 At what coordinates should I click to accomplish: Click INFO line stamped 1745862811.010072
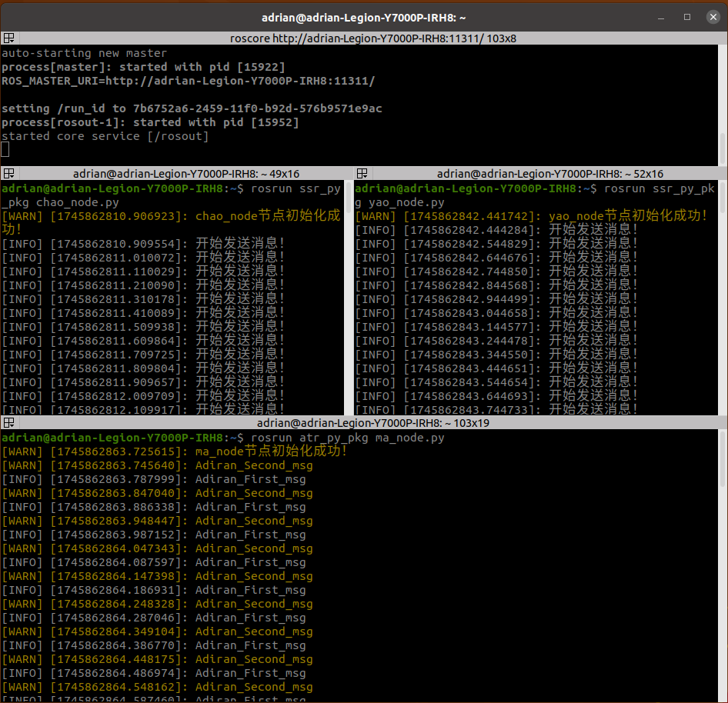click(x=143, y=258)
